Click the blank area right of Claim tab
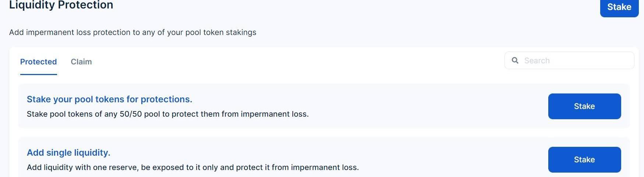644x177 pixels. pyautogui.click(x=295, y=61)
